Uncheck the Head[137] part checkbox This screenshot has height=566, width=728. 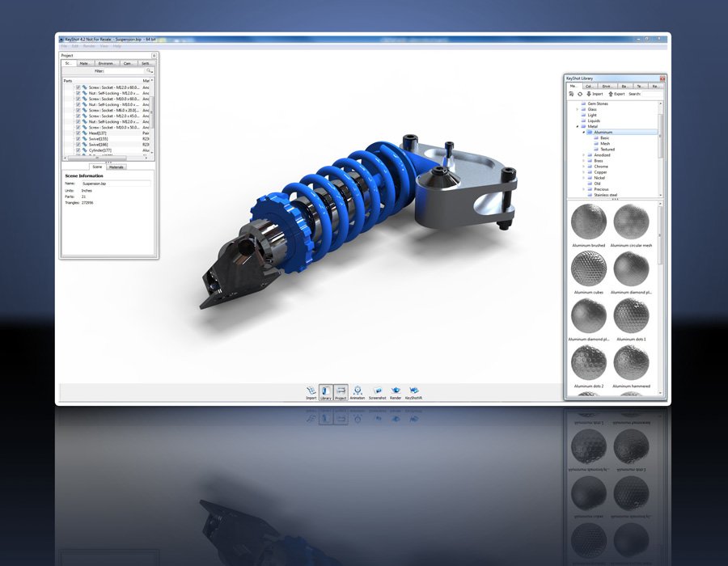click(78, 133)
